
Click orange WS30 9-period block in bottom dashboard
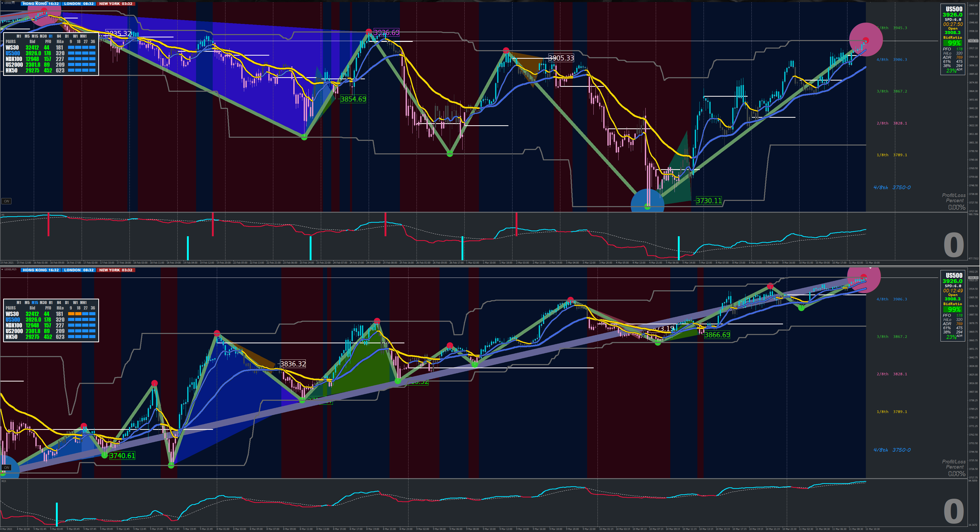71,314
